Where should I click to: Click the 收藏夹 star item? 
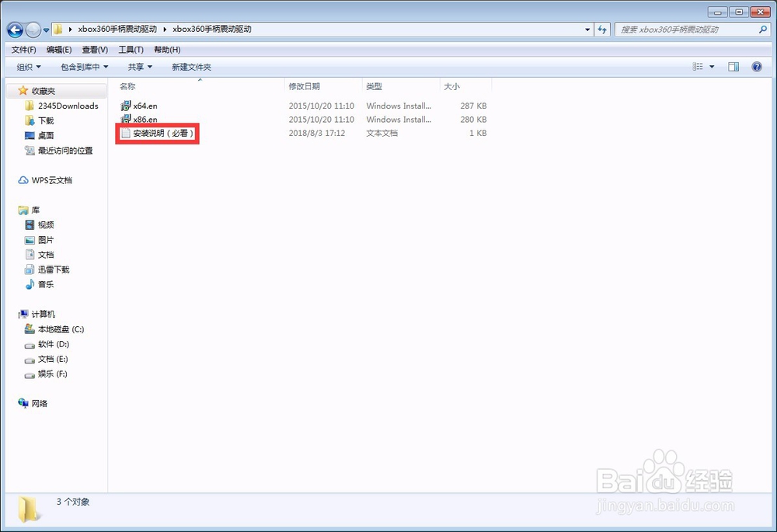click(37, 91)
